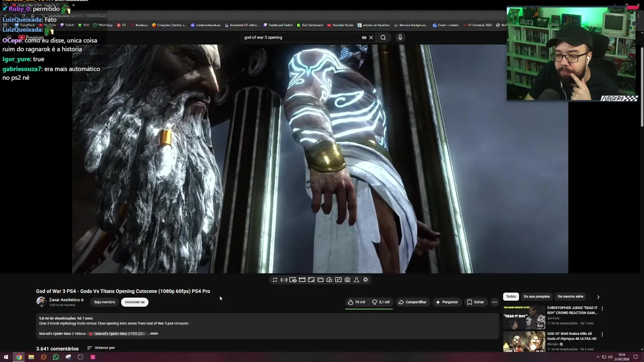Viewport: 644px width, 362px height.
Task: Open options menu for Kratos Kills All video
Action: coord(602,334)
